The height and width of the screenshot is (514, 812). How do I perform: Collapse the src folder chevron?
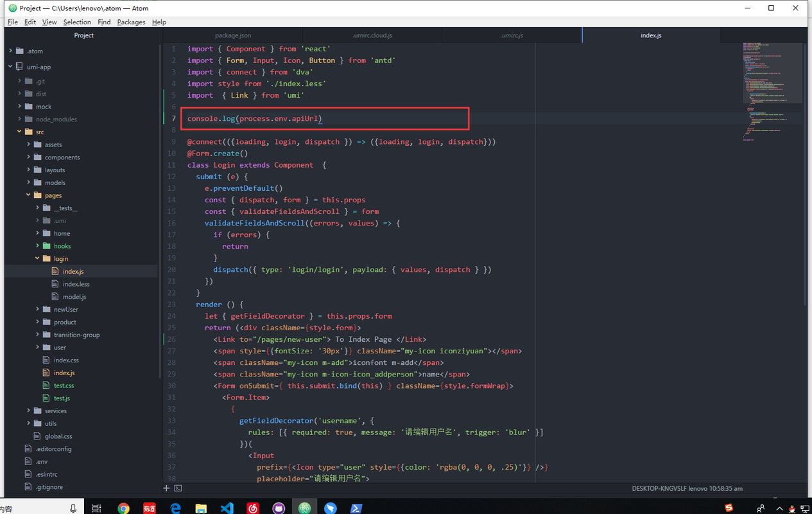[x=20, y=132]
